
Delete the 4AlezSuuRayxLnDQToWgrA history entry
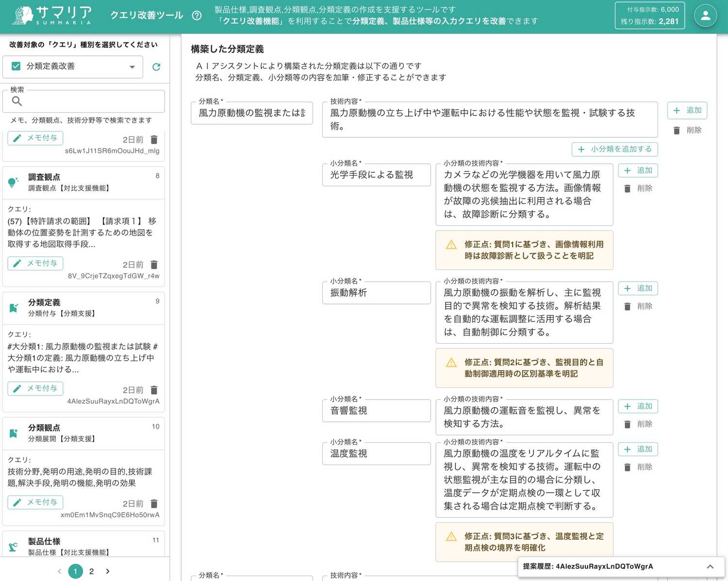tap(154, 390)
